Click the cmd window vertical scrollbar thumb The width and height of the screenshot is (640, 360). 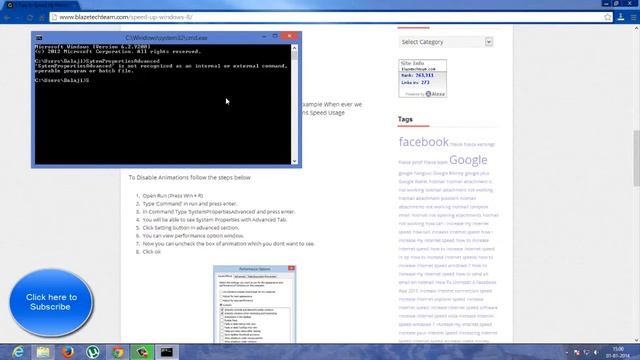tap(294, 56)
